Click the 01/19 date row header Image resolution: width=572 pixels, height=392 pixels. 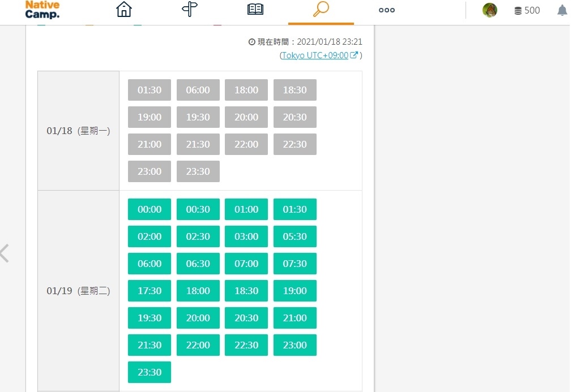(78, 291)
